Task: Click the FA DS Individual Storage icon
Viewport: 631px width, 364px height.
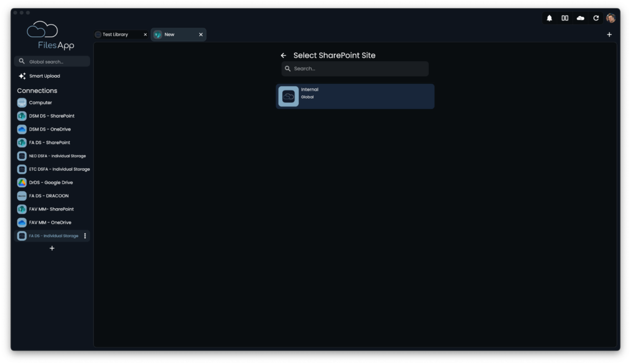Action: 22,236
